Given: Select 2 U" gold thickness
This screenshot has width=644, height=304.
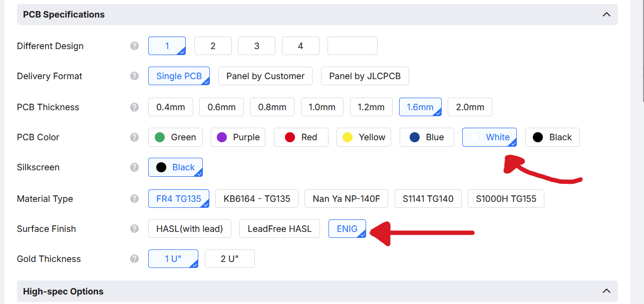Looking at the screenshot, I should 230,259.
